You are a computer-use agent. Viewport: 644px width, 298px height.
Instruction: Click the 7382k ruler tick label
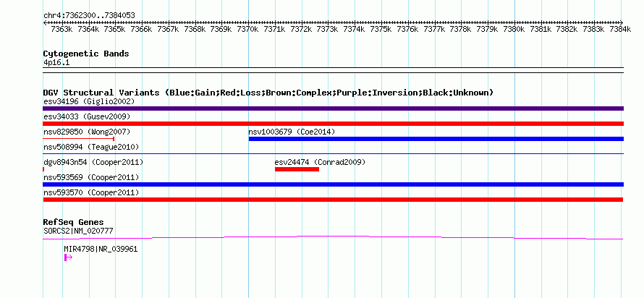pos(567,29)
